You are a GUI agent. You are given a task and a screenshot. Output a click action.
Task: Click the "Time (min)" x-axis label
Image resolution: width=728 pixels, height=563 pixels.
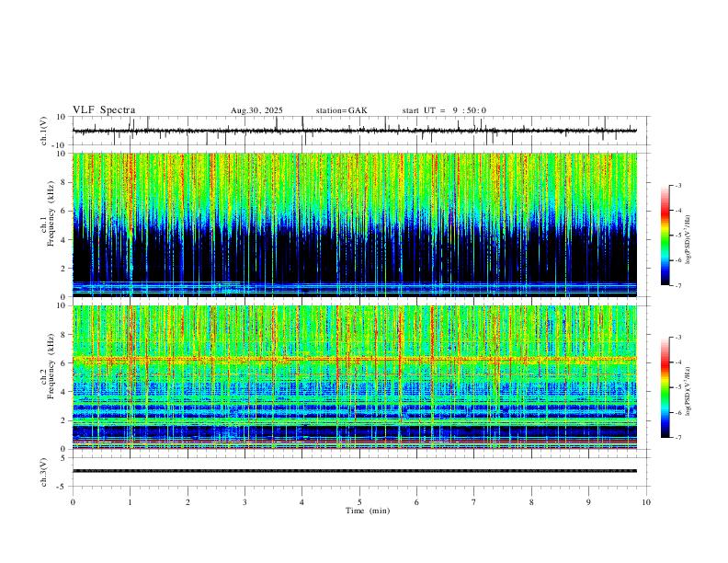click(x=368, y=511)
